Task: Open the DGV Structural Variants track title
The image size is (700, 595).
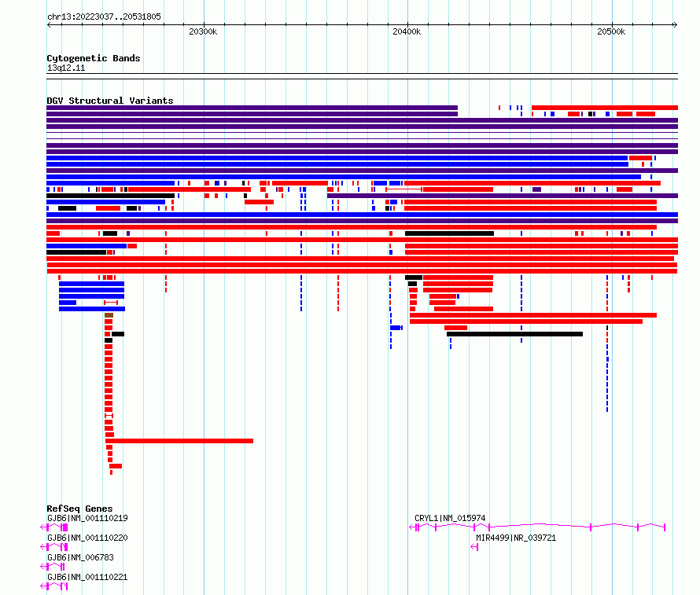Action: (x=110, y=101)
